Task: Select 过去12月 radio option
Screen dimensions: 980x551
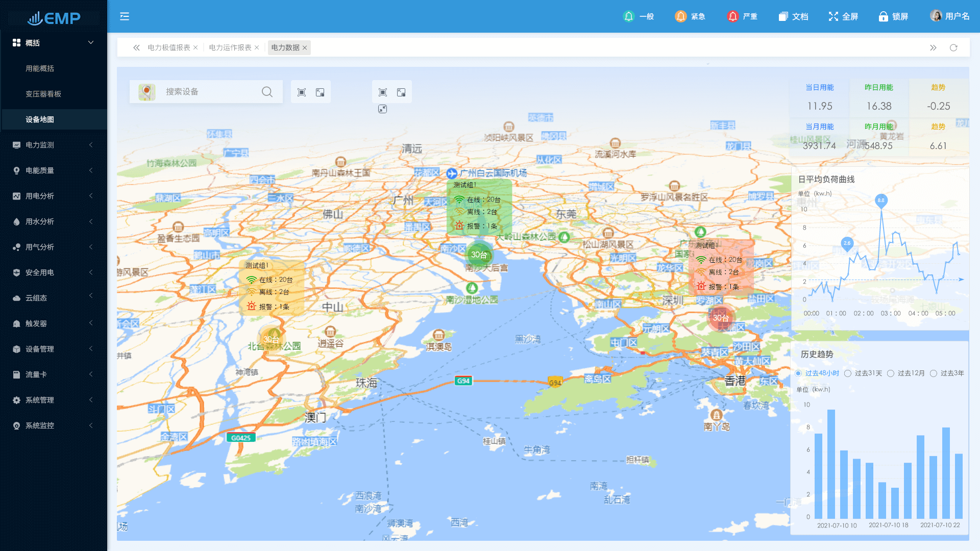Action: 891,373
